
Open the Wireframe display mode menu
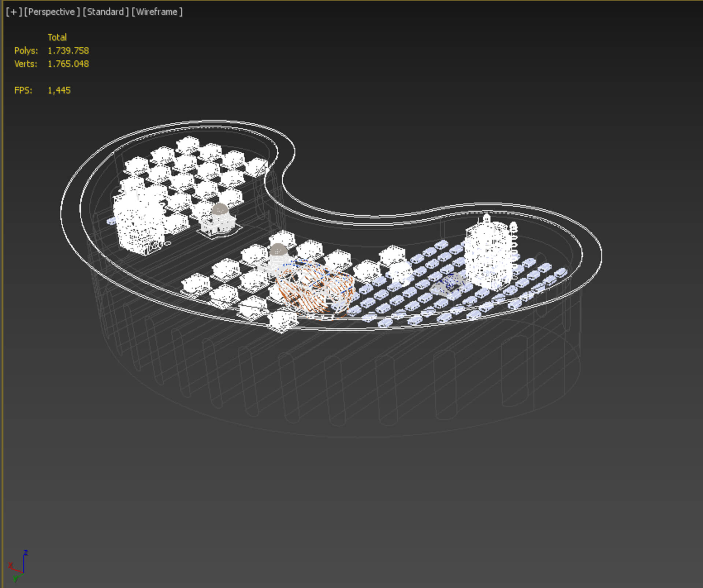point(157,12)
